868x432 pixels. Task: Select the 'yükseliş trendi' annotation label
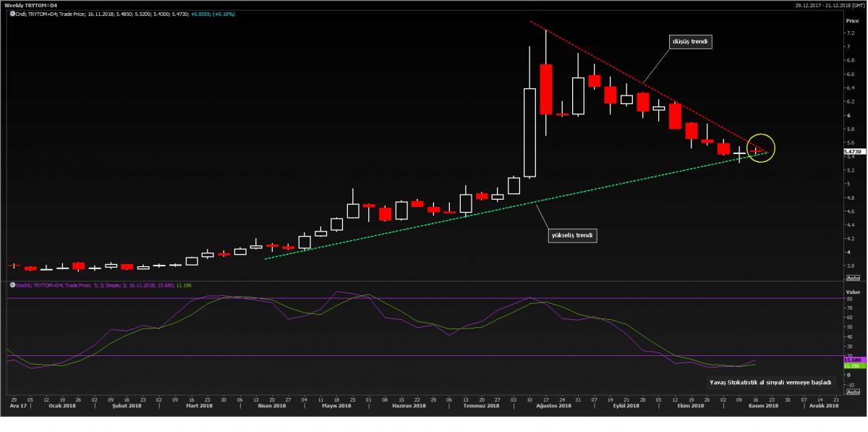pos(572,235)
